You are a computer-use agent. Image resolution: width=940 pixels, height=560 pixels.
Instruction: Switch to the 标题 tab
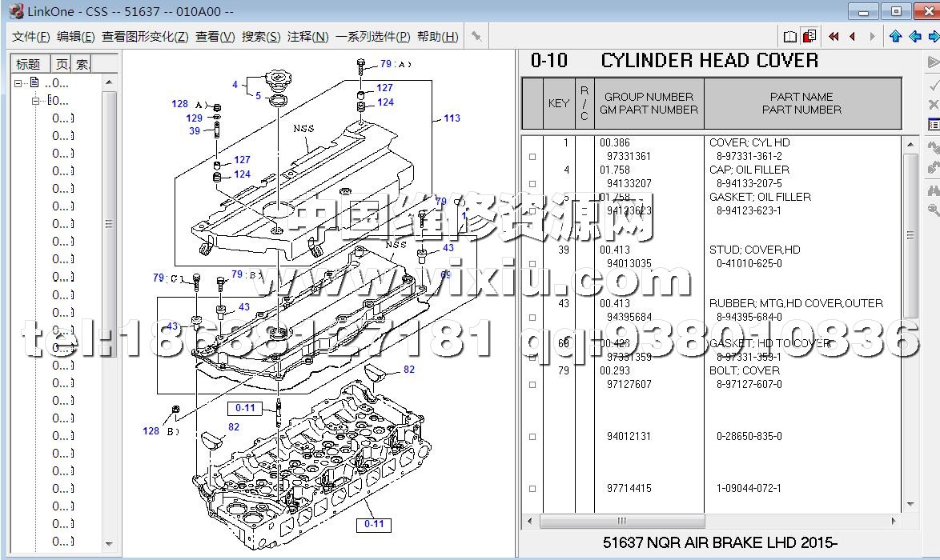(28, 64)
